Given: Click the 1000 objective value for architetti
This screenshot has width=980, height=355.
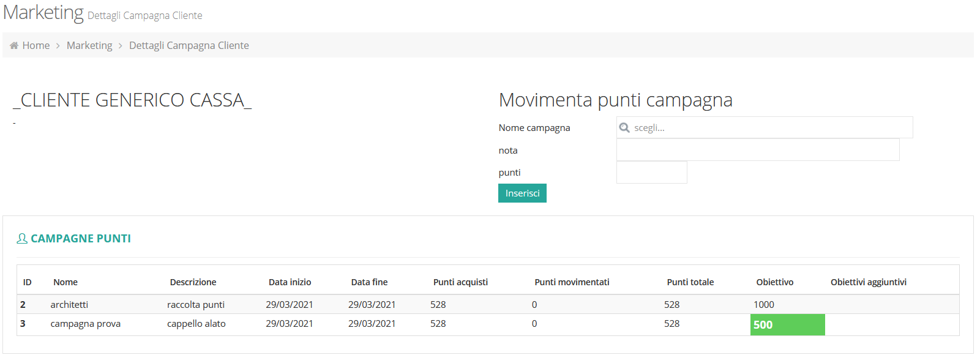Looking at the screenshot, I should coord(764,304).
